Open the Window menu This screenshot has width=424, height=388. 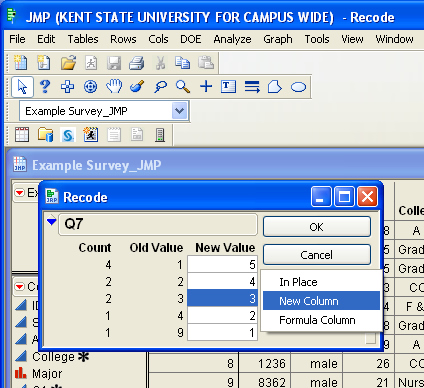click(394, 39)
